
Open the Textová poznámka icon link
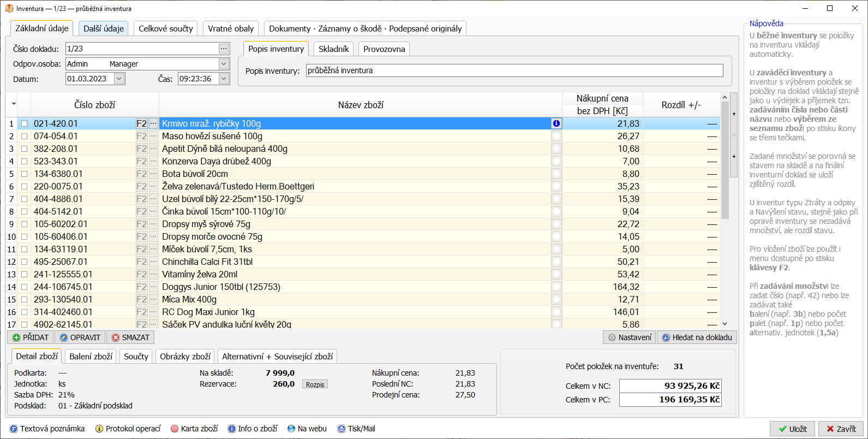47,429
